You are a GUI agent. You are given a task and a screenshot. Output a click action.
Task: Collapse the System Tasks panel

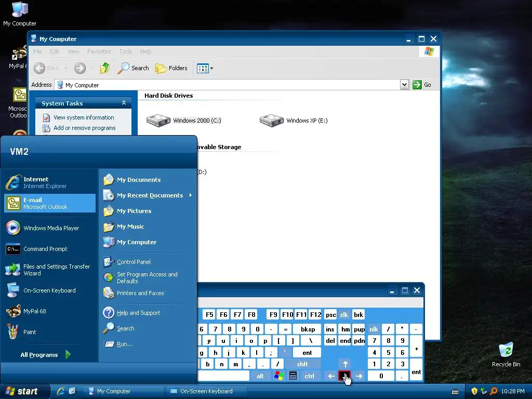coord(124,102)
